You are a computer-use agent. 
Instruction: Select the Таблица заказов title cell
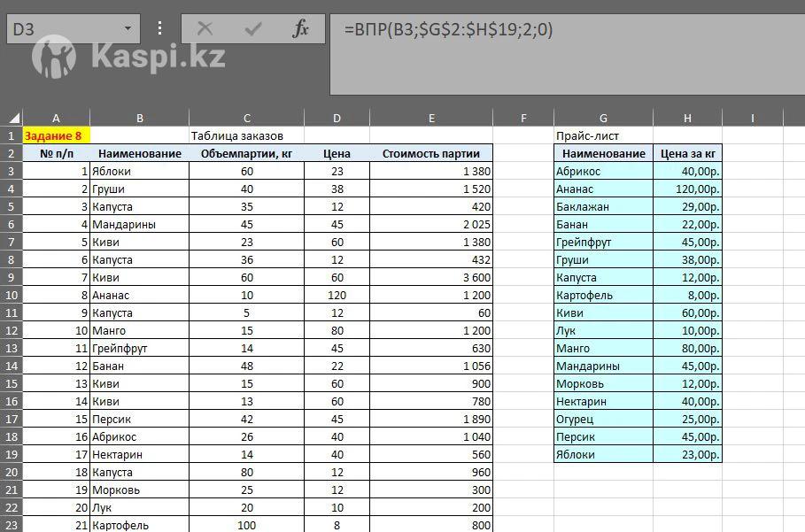246,135
